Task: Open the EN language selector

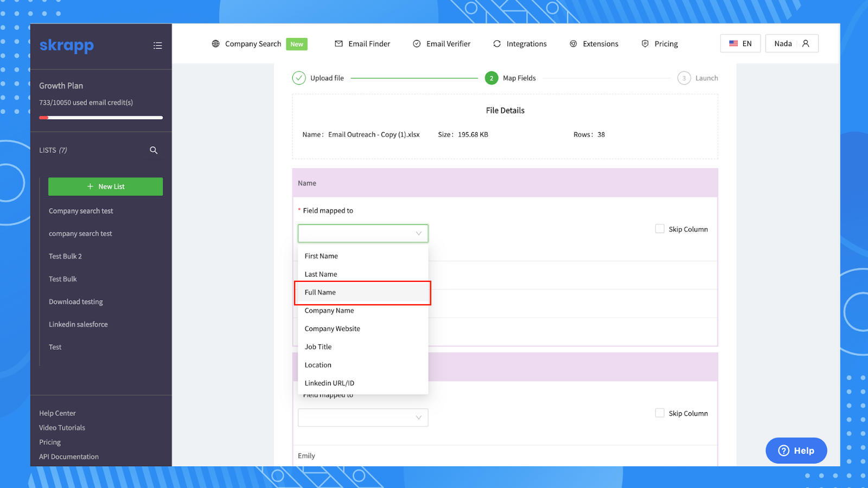Action: [x=741, y=43]
